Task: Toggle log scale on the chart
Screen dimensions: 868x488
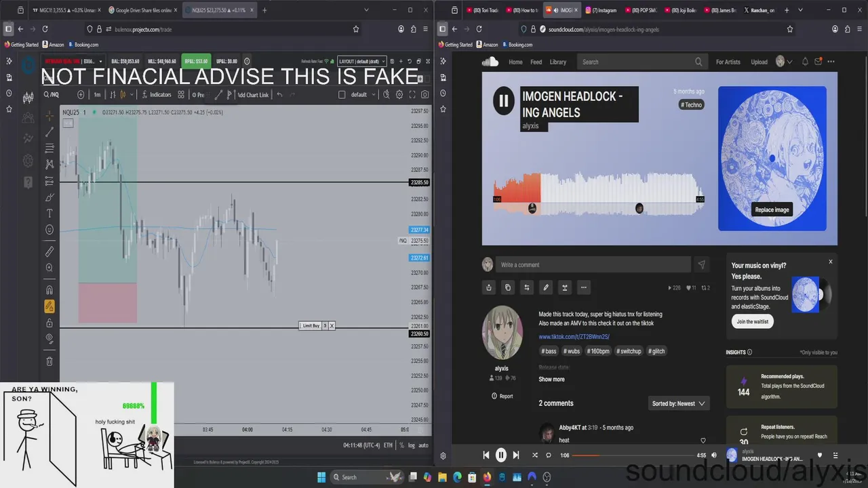Action: (x=412, y=445)
